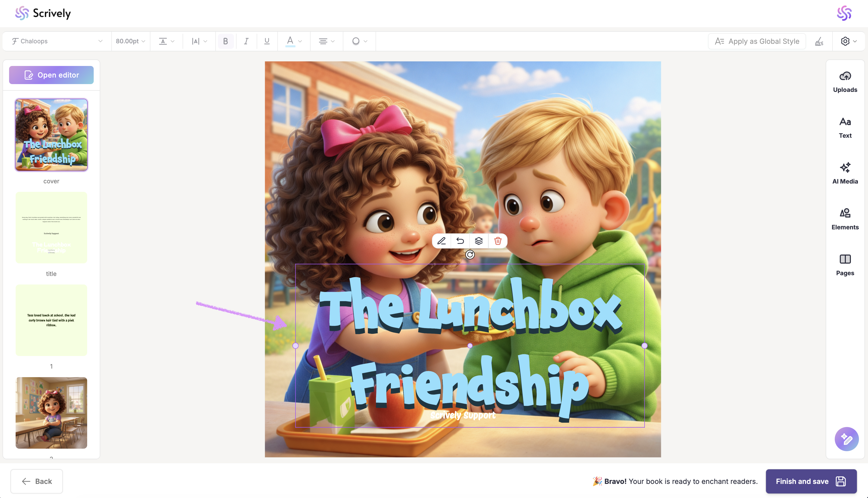The width and height of the screenshot is (868, 498).
Task: Expand the text alignment dropdown
Action: [x=326, y=41]
